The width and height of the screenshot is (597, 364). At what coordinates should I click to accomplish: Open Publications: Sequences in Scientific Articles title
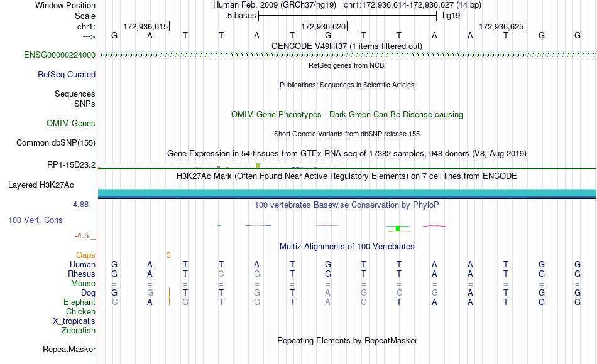pos(347,85)
